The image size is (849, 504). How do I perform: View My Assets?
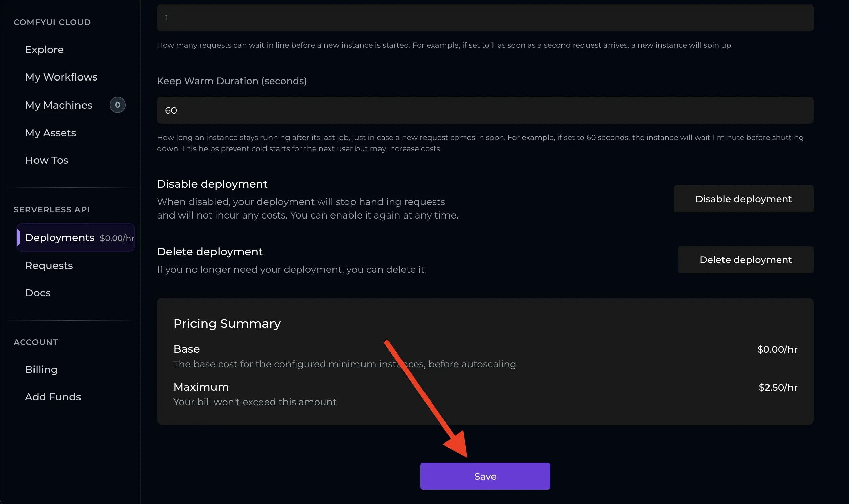point(51,133)
